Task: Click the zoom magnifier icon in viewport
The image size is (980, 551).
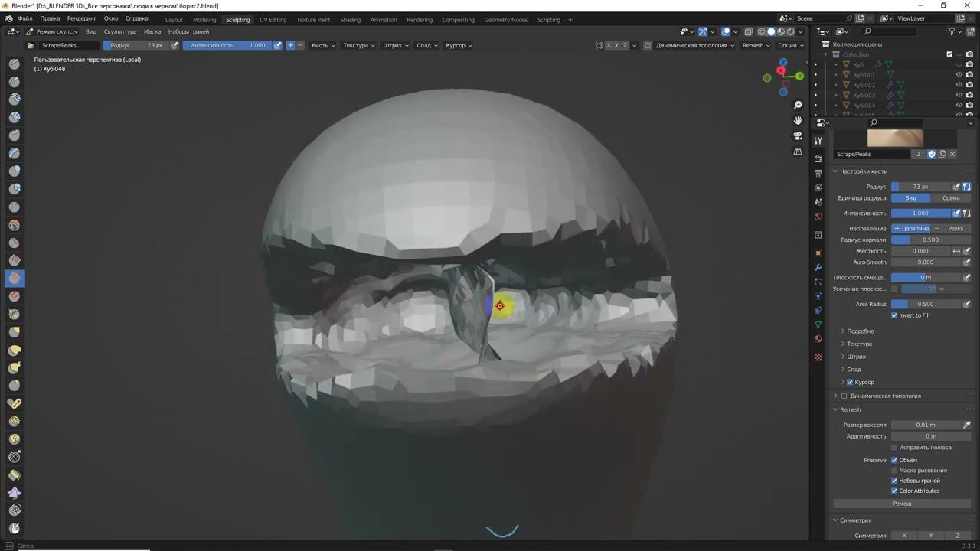Action: coord(798,105)
